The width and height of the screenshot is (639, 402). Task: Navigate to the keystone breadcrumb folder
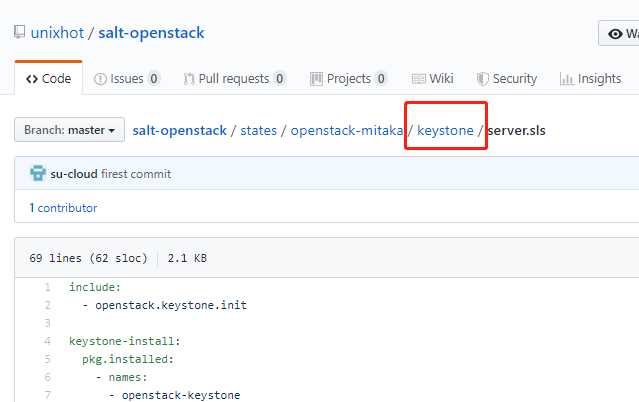[x=445, y=130]
